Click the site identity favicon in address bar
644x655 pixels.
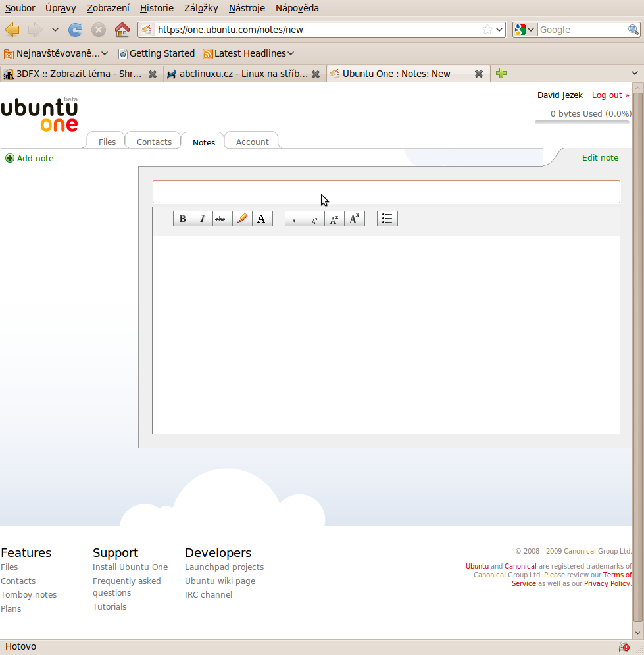click(147, 30)
